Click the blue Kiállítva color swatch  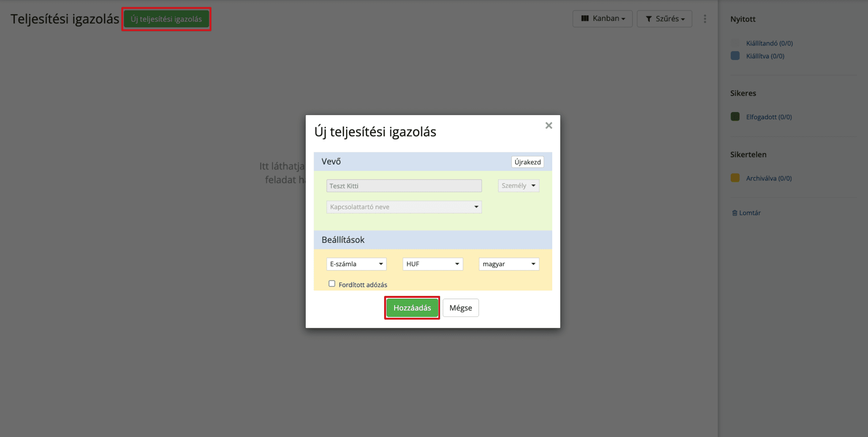tap(735, 56)
